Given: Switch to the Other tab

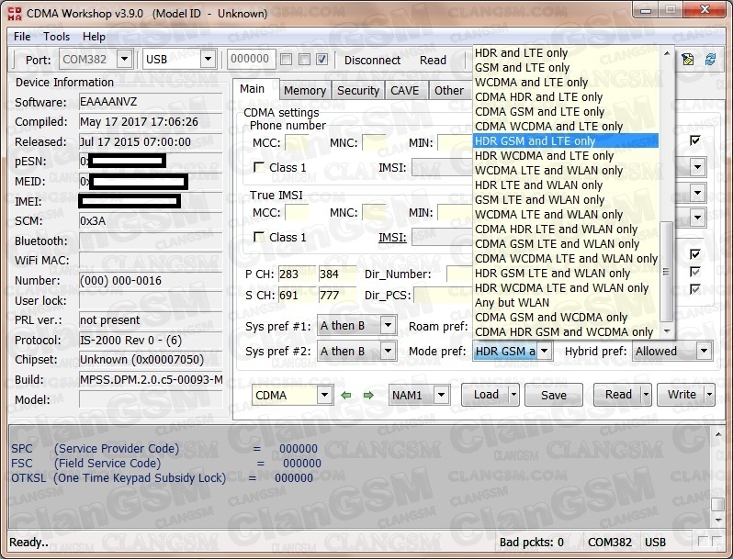Looking at the screenshot, I should (449, 90).
